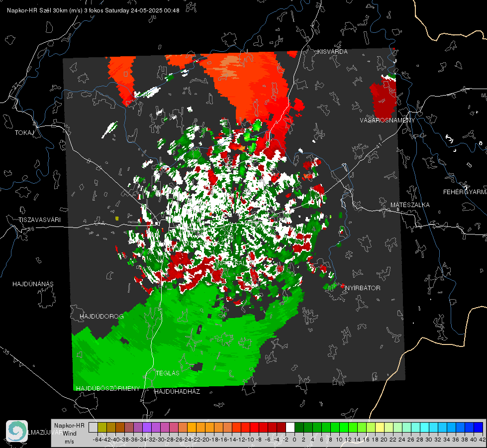Click the MÁTÉSZALKA city label
The width and height of the screenshot is (487, 448).
click(410, 205)
